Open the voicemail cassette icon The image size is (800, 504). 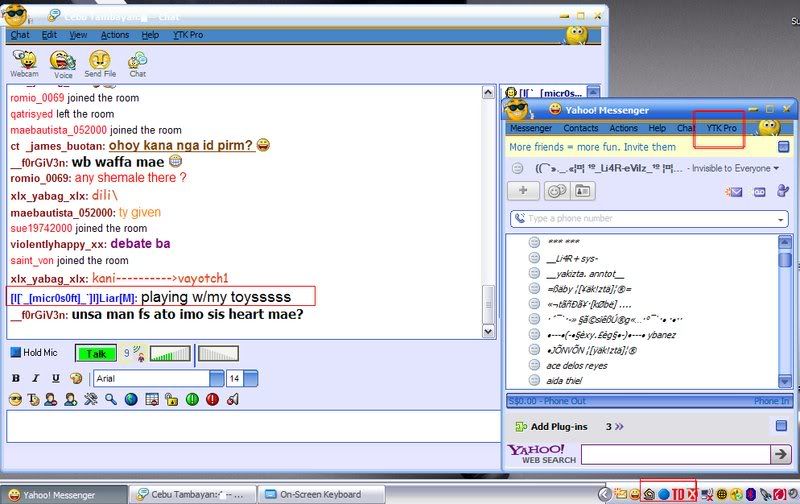[759, 192]
